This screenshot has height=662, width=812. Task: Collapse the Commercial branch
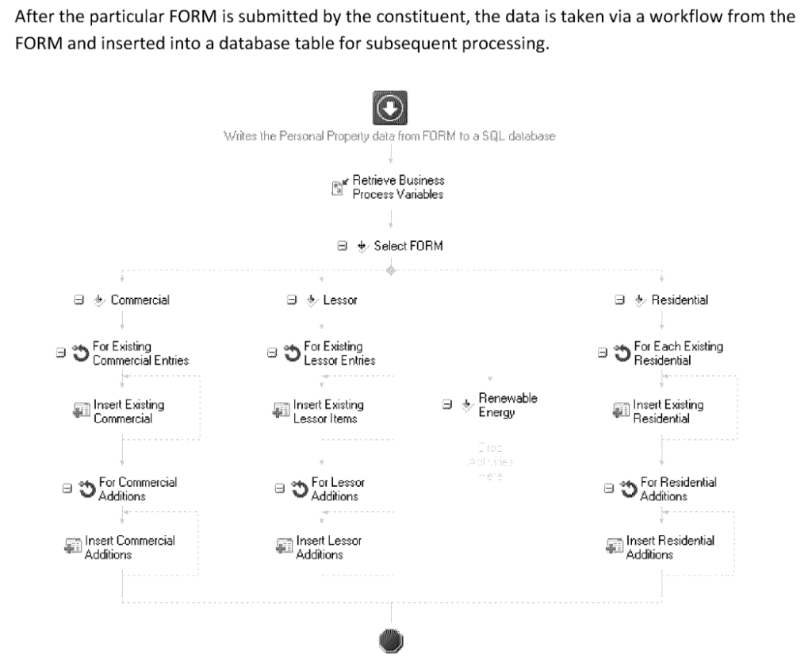click(x=79, y=300)
